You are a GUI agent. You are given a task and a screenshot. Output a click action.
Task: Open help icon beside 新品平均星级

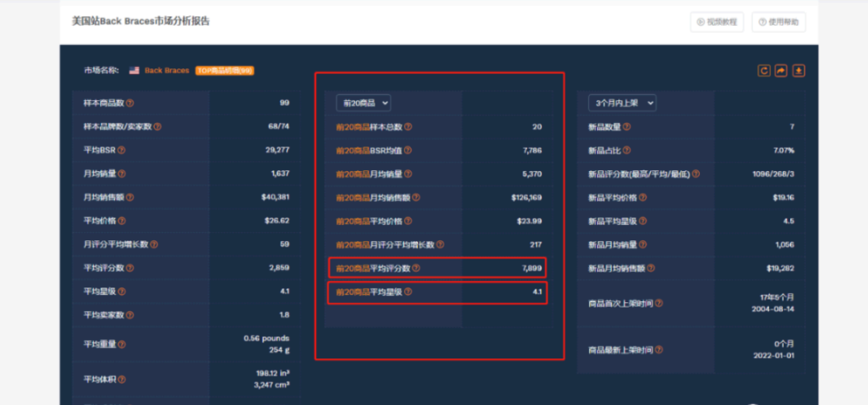pos(643,221)
